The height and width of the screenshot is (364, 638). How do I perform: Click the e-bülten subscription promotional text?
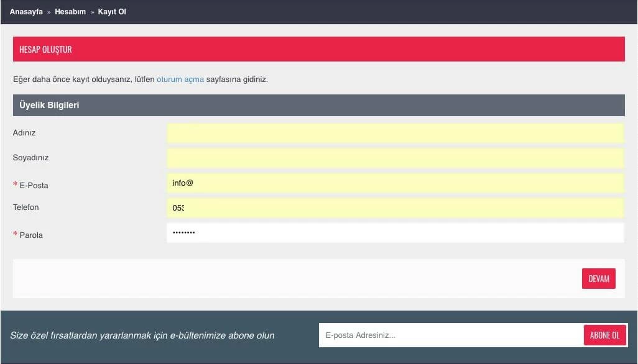pos(144,335)
